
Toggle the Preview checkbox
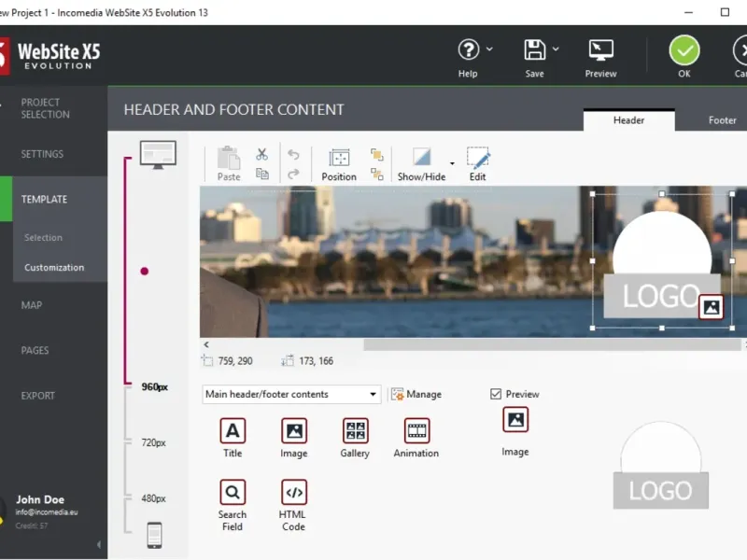(496, 394)
